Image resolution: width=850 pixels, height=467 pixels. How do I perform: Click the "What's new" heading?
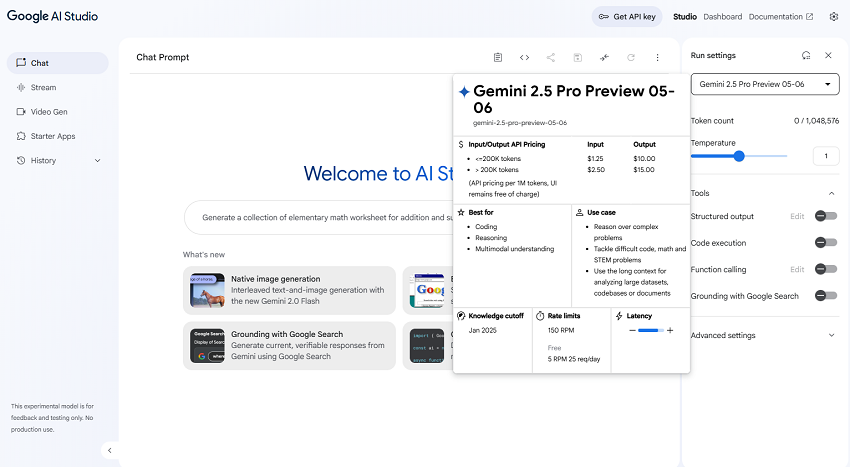coord(204,254)
